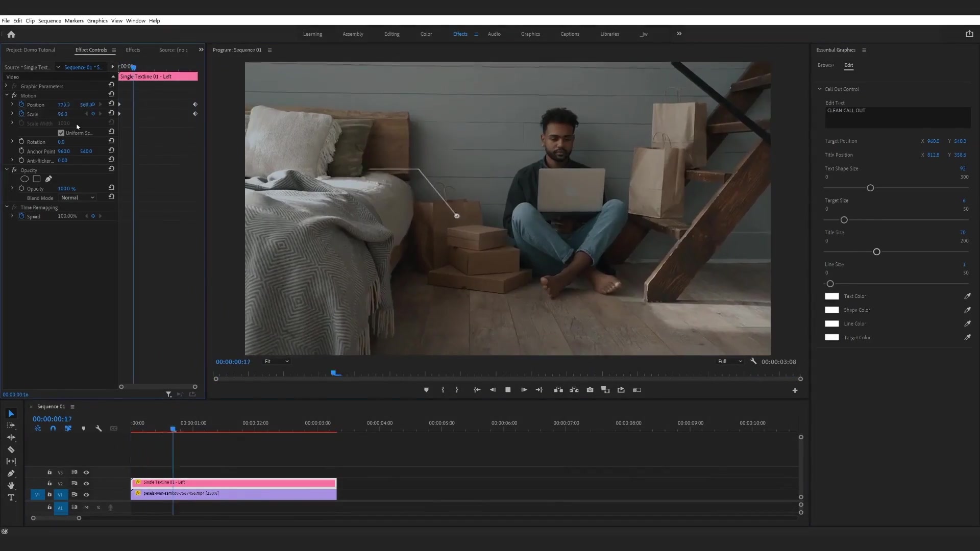Step back one frame
The width and height of the screenshot is (980, 551).
point(493,390)
